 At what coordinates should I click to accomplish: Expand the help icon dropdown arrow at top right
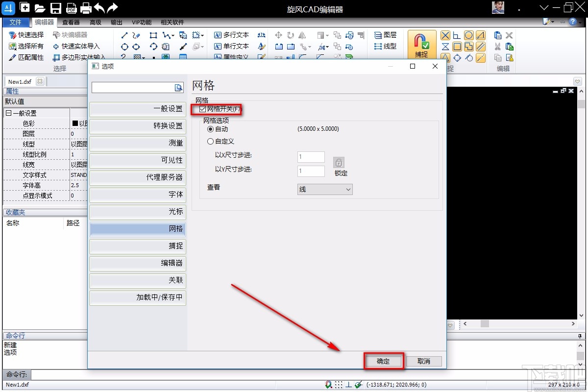580,22
